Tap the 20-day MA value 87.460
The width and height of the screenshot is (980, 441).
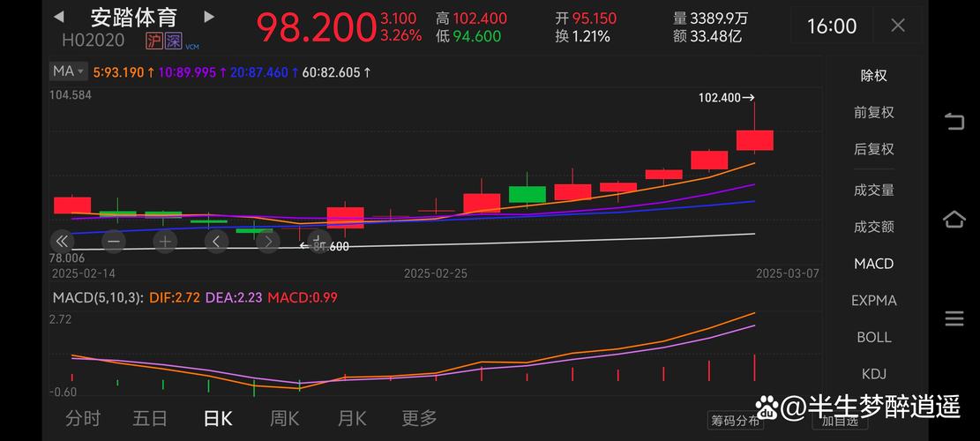click(265, 72)
